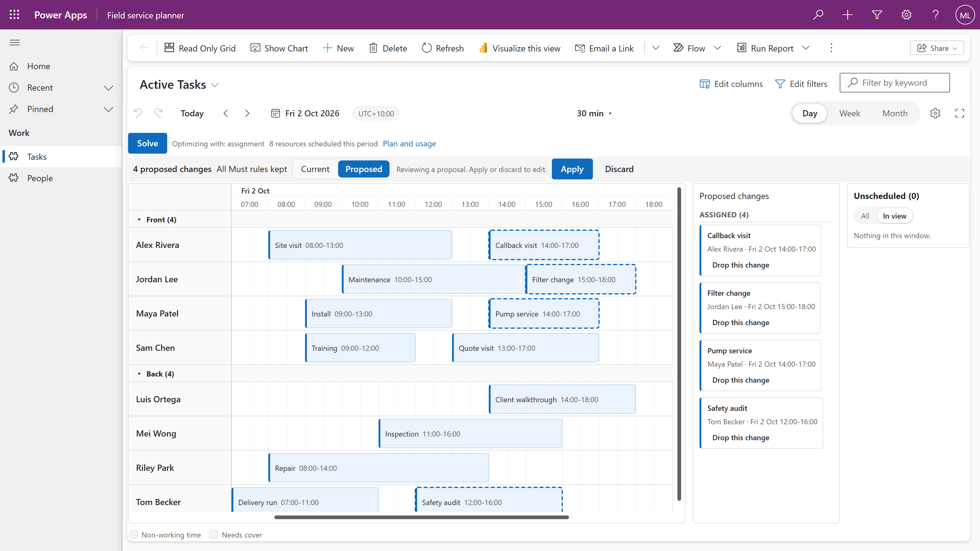Expand the Flow dropdown chevron
Screen dimensions: 980x551
pos(717,48)
